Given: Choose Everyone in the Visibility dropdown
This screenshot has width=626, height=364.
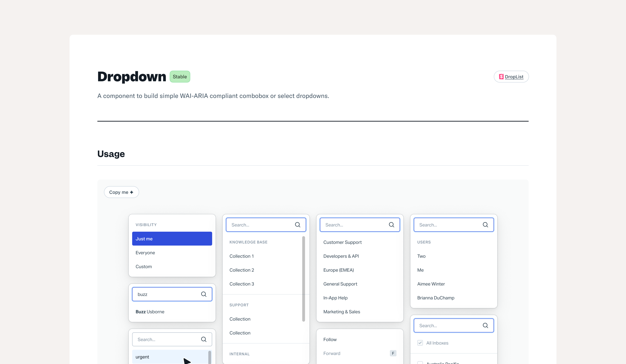Looking at the screenshot, I should click(x=145, y=253).
